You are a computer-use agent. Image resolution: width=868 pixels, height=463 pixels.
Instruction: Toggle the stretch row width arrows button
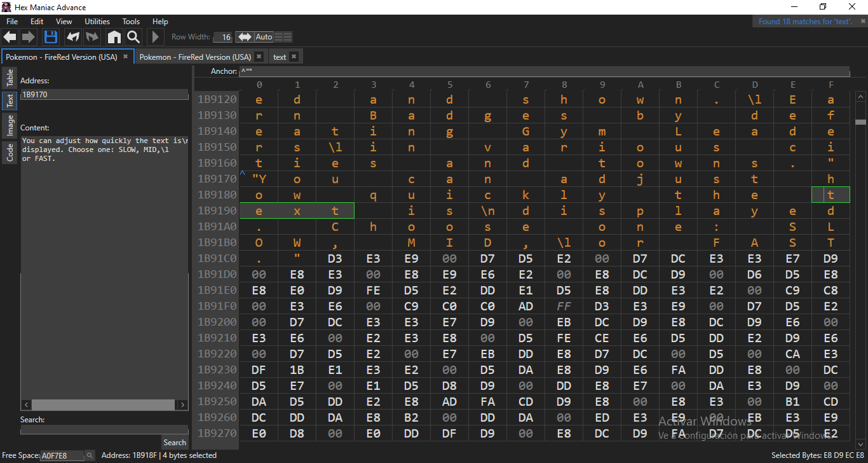(245, 37)
